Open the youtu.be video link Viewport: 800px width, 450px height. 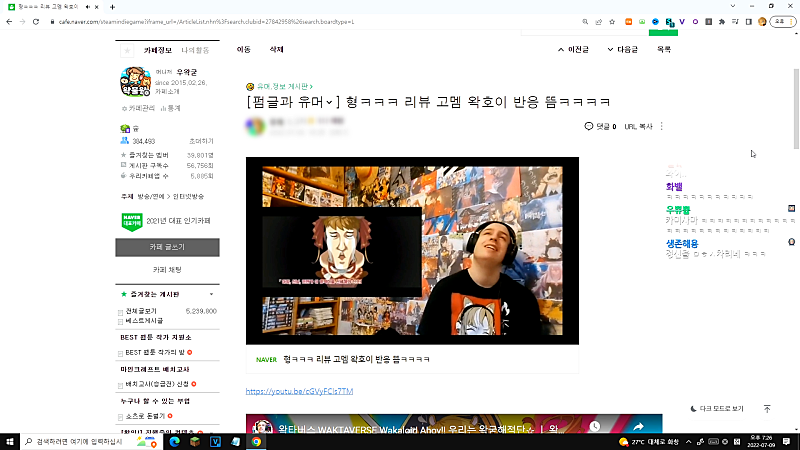(299, 391)
